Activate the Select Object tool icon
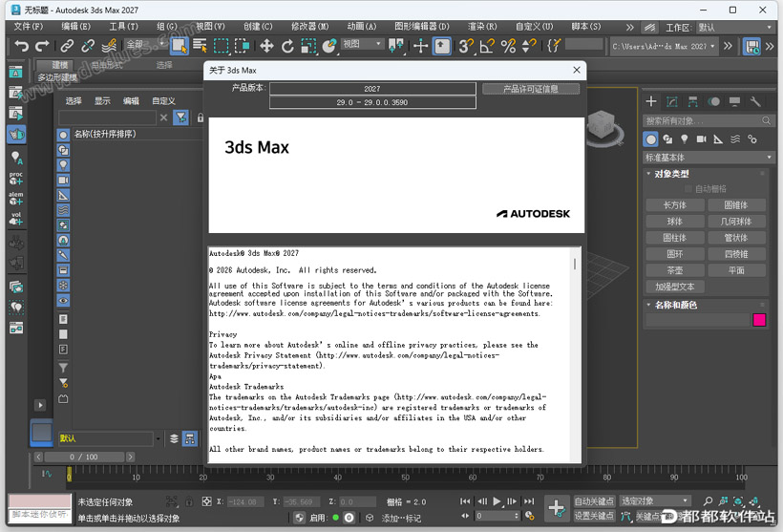 pyautogui.click(x=179, y=46)
